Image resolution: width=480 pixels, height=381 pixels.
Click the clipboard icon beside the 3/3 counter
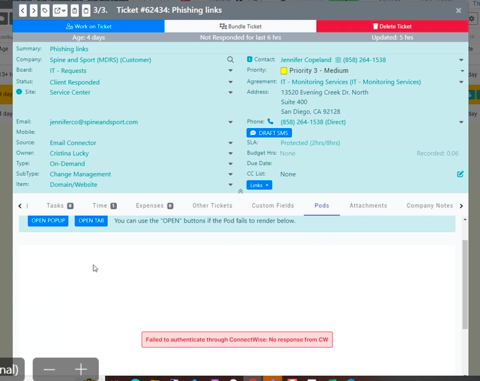86,11
